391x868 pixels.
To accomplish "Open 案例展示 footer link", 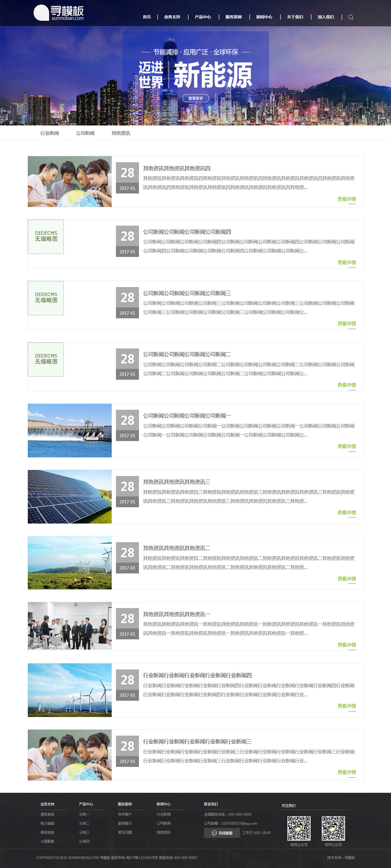I will (125, 823).
